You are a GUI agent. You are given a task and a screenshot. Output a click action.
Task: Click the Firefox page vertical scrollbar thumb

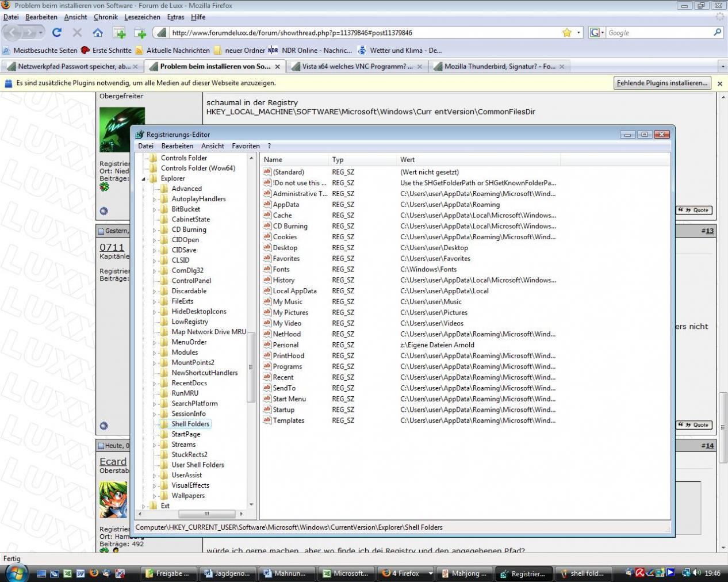(x=723, y=427)
